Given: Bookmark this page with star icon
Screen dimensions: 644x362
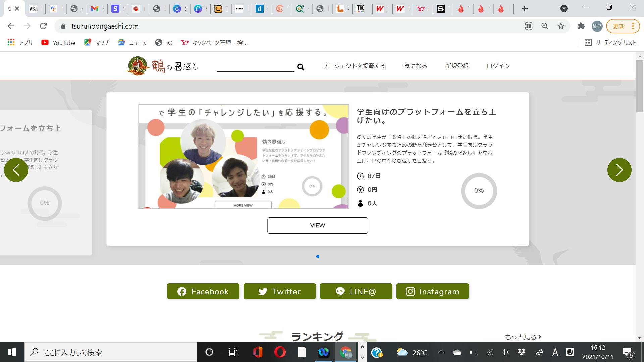Looking at the screenshot, I should coord(561,26).
